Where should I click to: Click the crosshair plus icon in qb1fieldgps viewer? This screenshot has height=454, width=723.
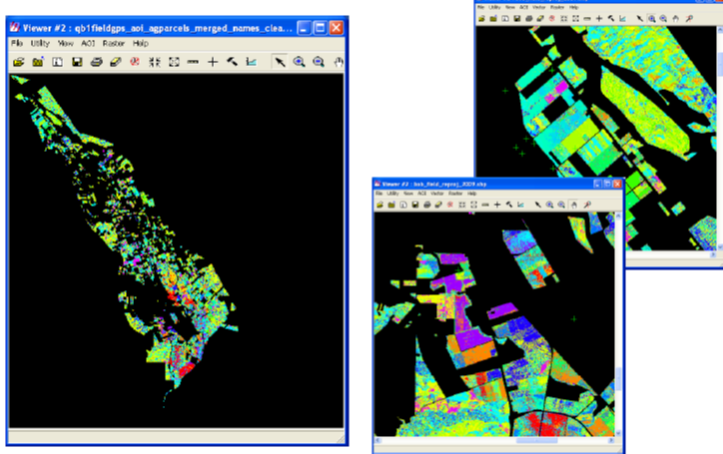(212, 62)
